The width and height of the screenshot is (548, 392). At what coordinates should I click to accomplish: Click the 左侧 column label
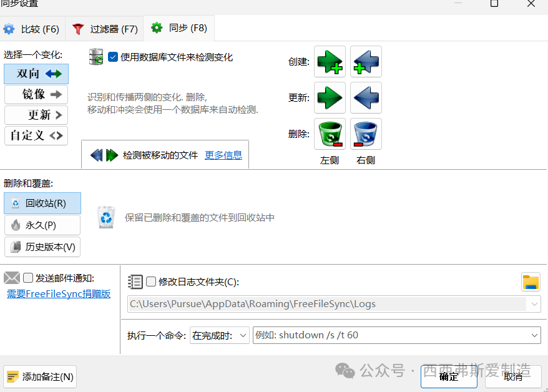[x=330, y=160]
